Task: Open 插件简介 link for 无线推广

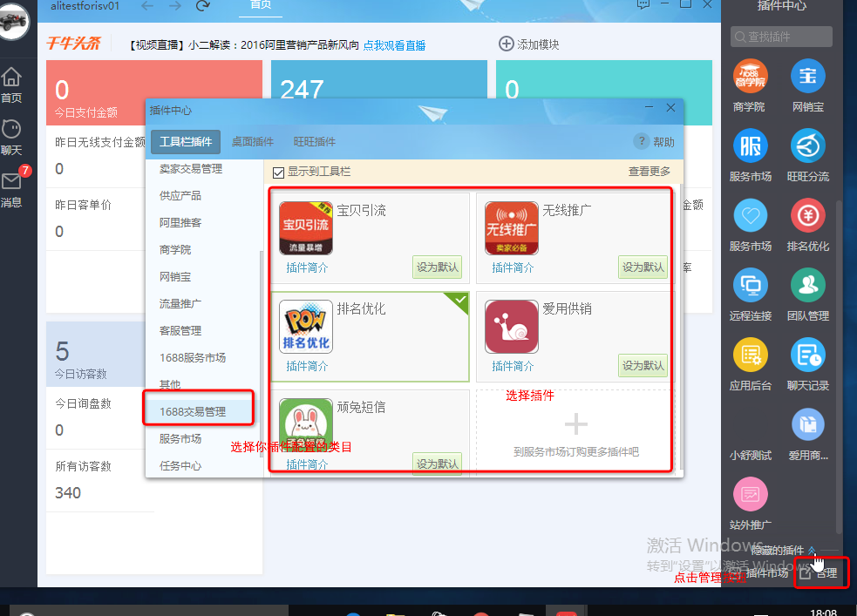Action: (513, 267)
